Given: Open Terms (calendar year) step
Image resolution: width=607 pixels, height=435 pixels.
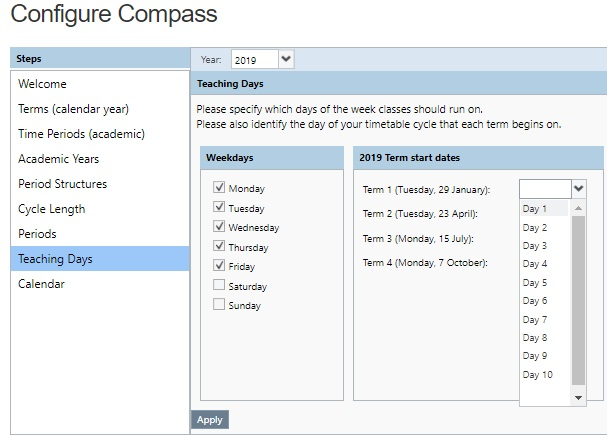Looking at the screenshot, I should coord(73,109).
